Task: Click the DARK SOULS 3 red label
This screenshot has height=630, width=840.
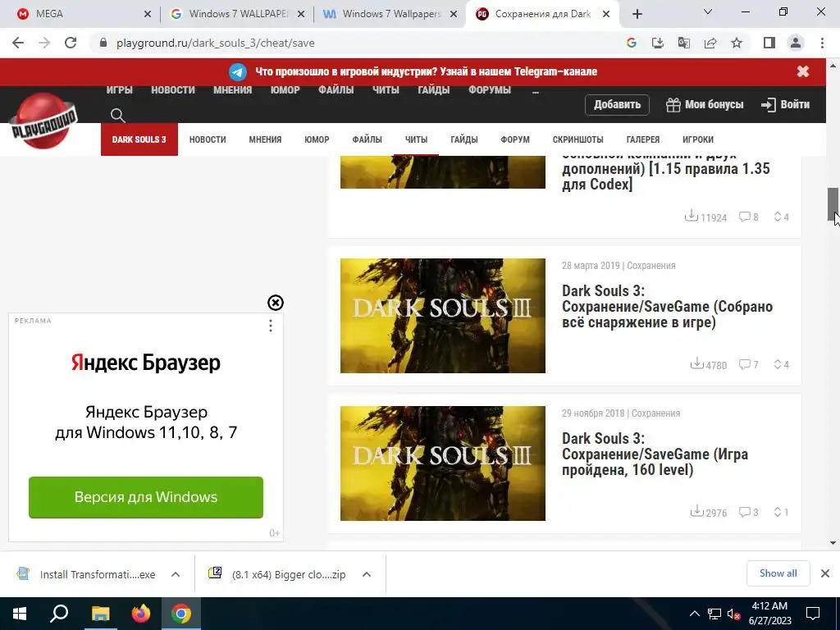Action: [x=139, y=139]
